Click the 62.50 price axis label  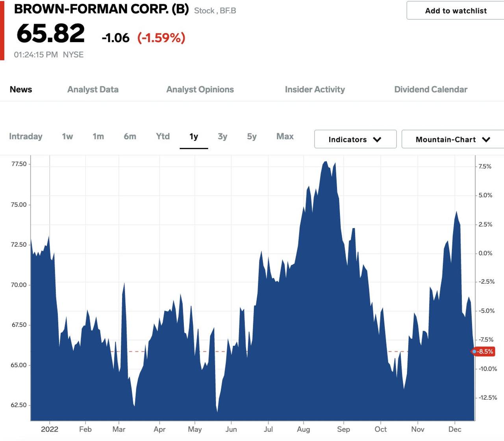(19, 405)
